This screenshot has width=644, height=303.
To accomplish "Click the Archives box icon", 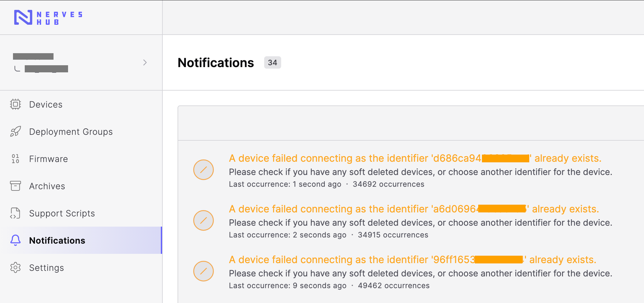I will click(x=15, y=186).
